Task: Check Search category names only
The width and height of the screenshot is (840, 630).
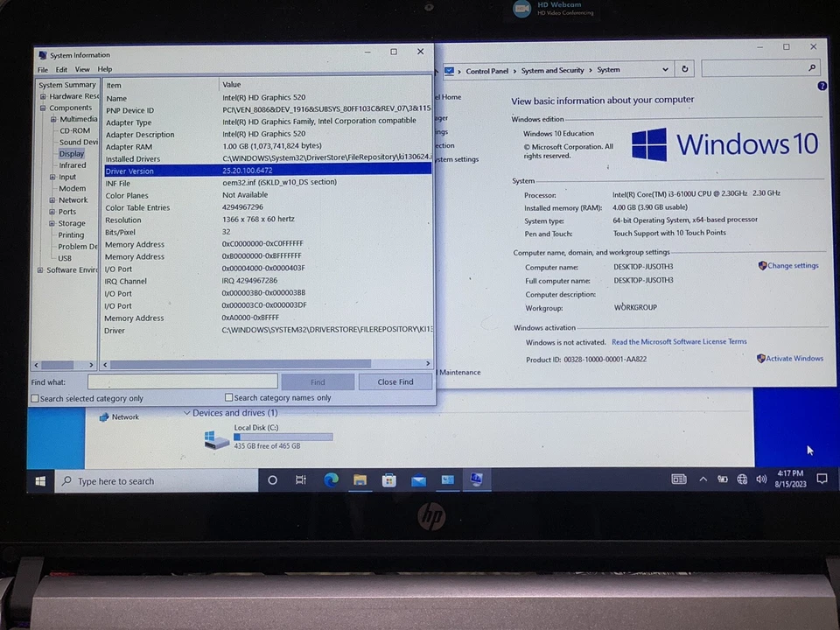Action: pyautogui.click(x=228, y=397)
